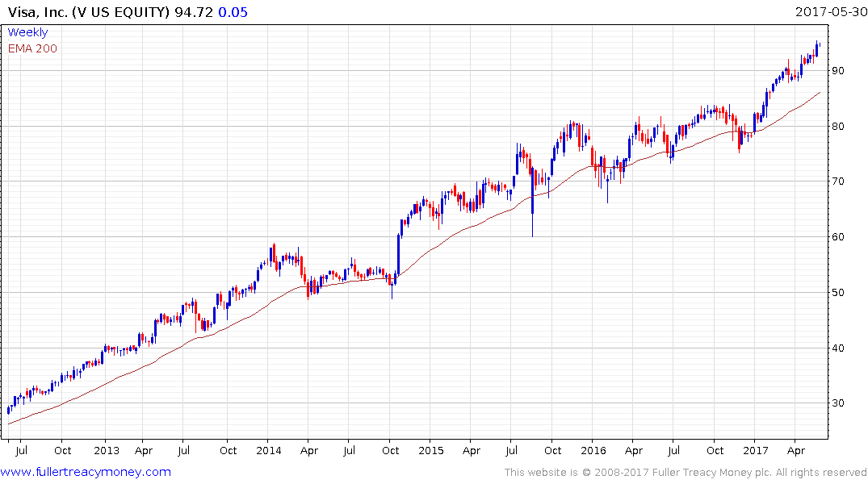Click the 'EMA 200' legend label
This screenshot has height=484, width=868.
(32, 48)
